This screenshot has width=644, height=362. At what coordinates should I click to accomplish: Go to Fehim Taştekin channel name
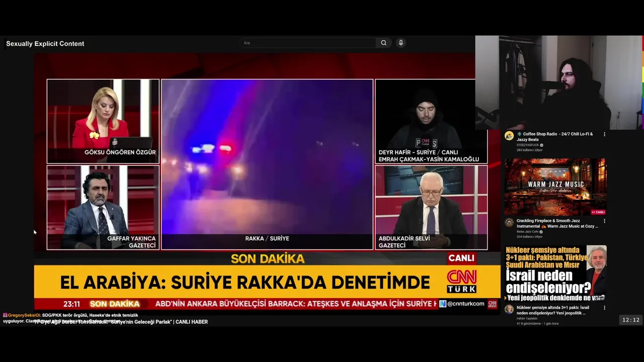coord(527,318)
